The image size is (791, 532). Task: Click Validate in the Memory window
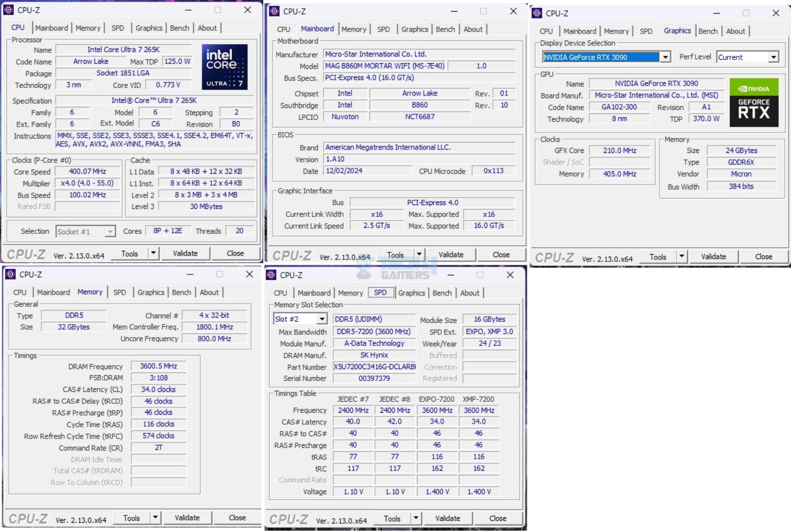pos(187,518)
